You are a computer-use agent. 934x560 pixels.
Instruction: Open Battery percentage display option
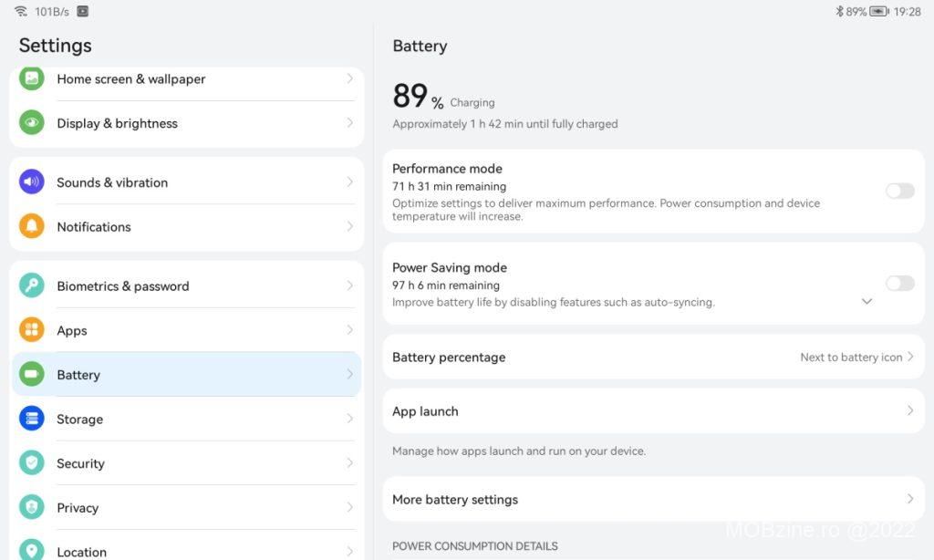[x=653, y=358]
